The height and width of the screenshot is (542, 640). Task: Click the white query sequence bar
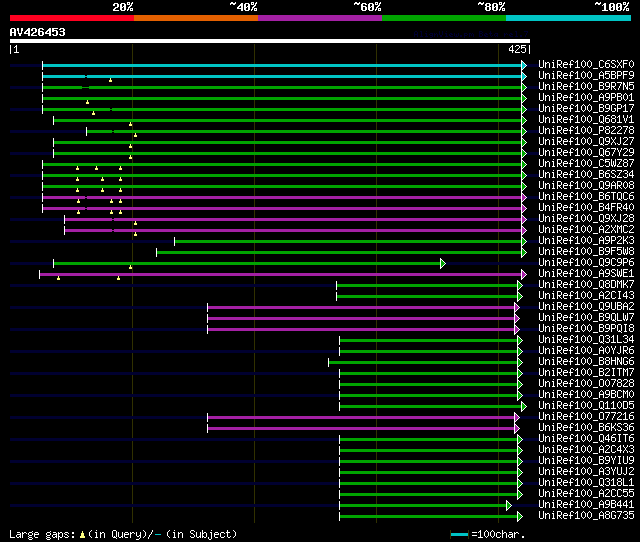[270, 41]
